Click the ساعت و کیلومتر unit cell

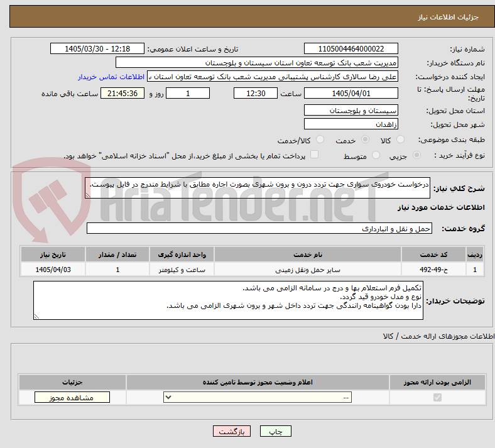[182, 270]
